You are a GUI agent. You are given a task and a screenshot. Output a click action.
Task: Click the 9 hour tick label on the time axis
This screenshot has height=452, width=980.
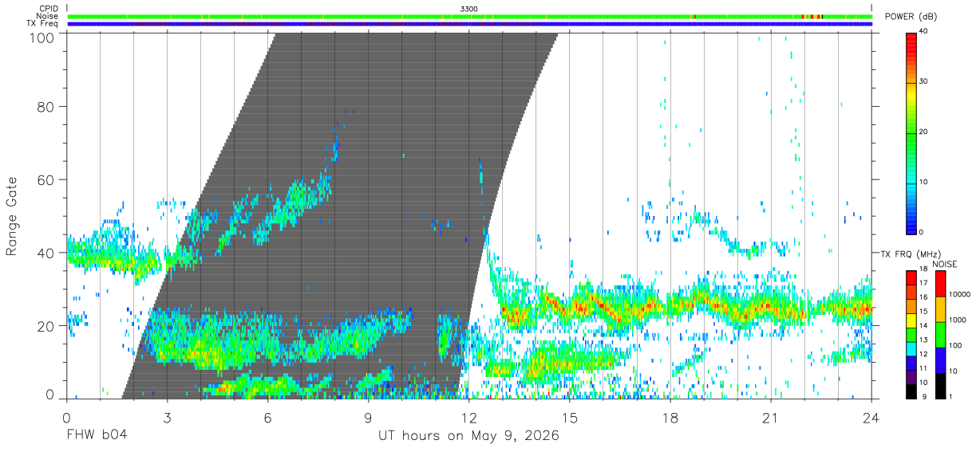368,418
